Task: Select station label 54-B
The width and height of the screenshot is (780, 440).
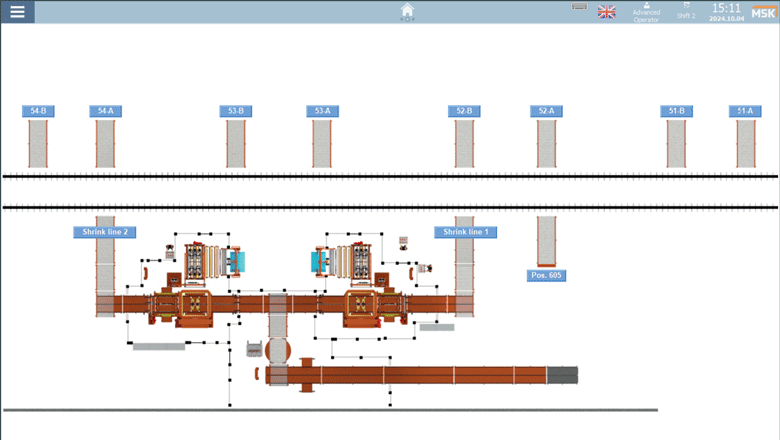Action: [x=38, y=112]
